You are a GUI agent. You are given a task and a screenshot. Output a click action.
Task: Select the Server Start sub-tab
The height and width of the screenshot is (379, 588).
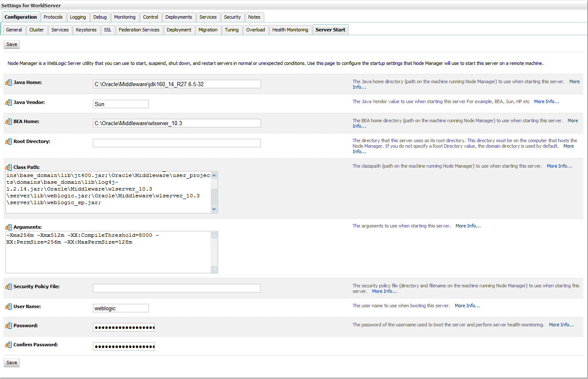pos(330,30)
